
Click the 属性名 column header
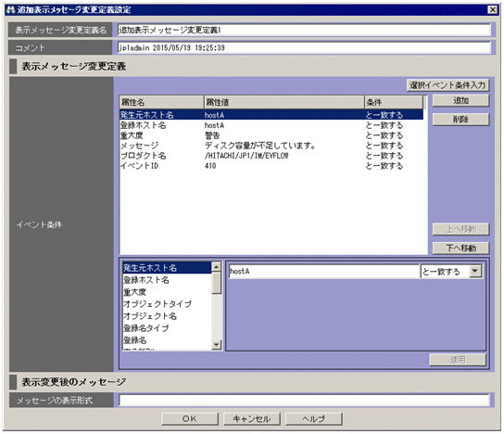[x=161, y=102]
